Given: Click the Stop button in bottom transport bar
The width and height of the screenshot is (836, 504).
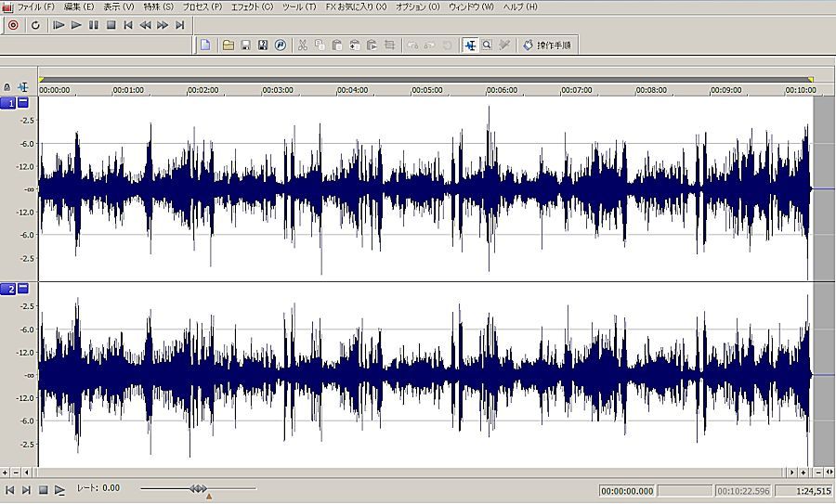Looking at the screenshot, I should tap(43, 490).
